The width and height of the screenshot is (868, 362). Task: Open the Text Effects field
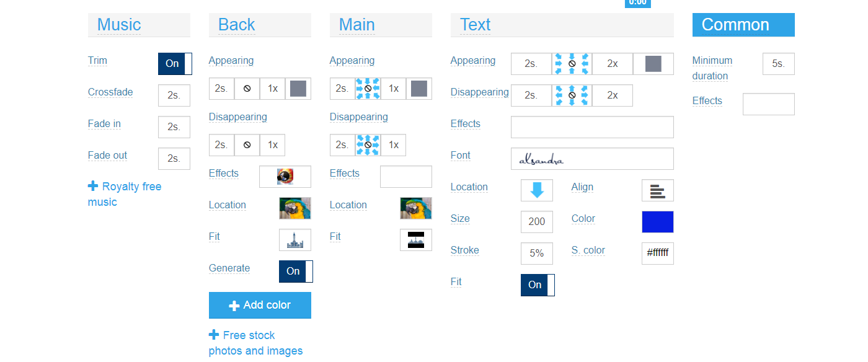592,127
